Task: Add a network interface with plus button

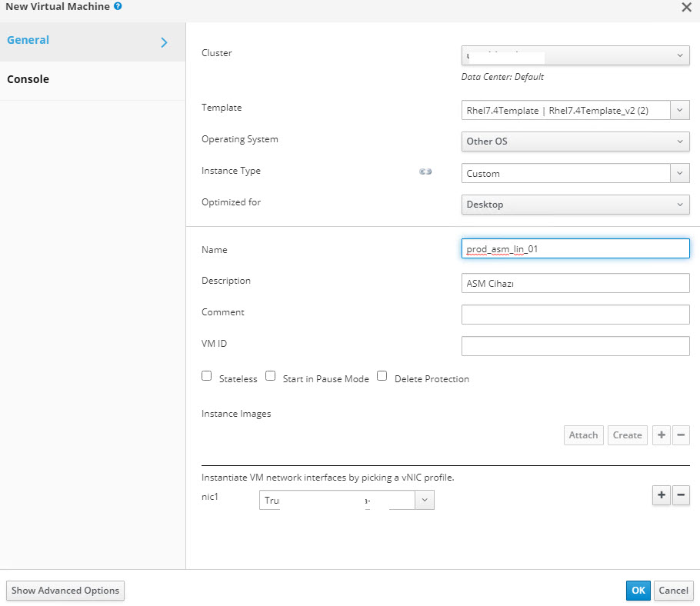Action: [661, 495]
